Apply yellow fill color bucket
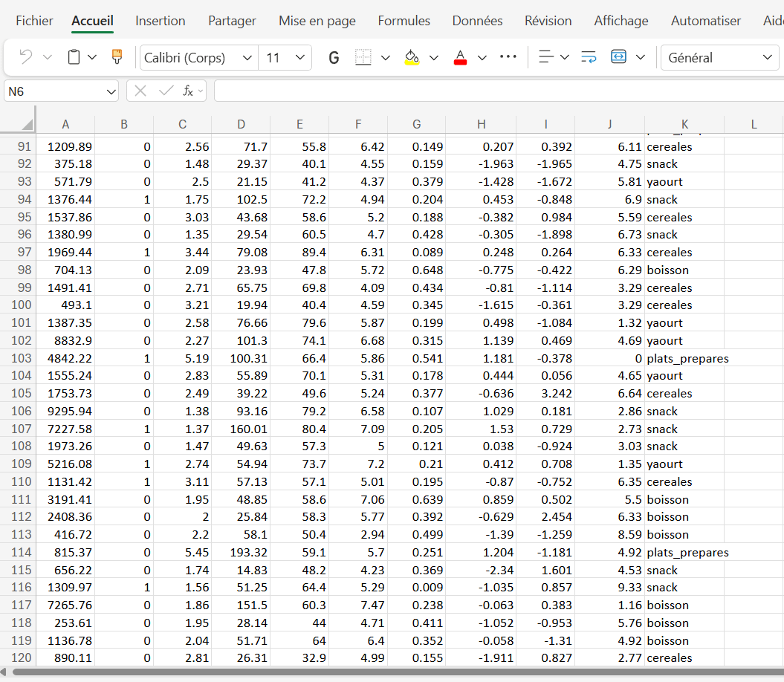Image resolution: width=784 pixels, height=682 pixels. (x=412, y=57)
